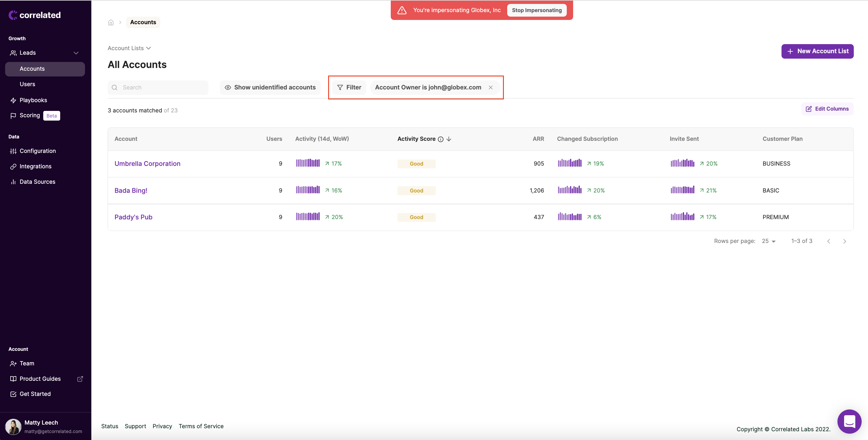Click Matty Leech profile avatar
The width and height of the screenshot is (868, 440).
14,426
